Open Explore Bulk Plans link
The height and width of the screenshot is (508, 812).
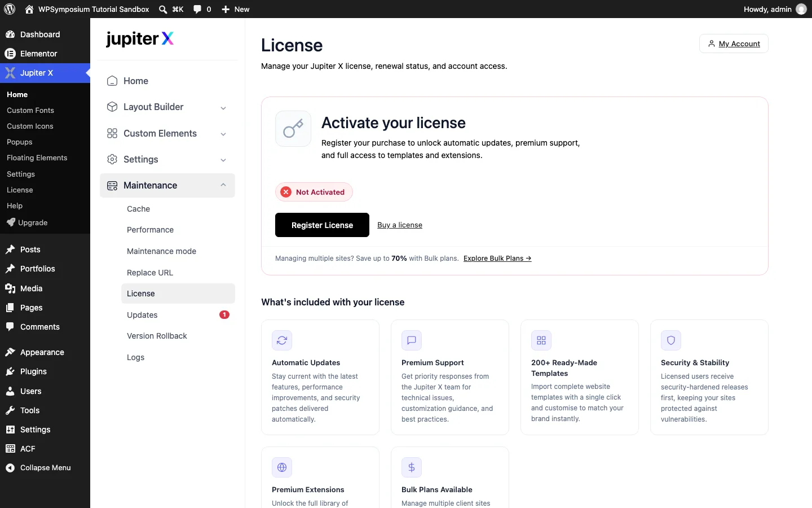pos(497,258)
